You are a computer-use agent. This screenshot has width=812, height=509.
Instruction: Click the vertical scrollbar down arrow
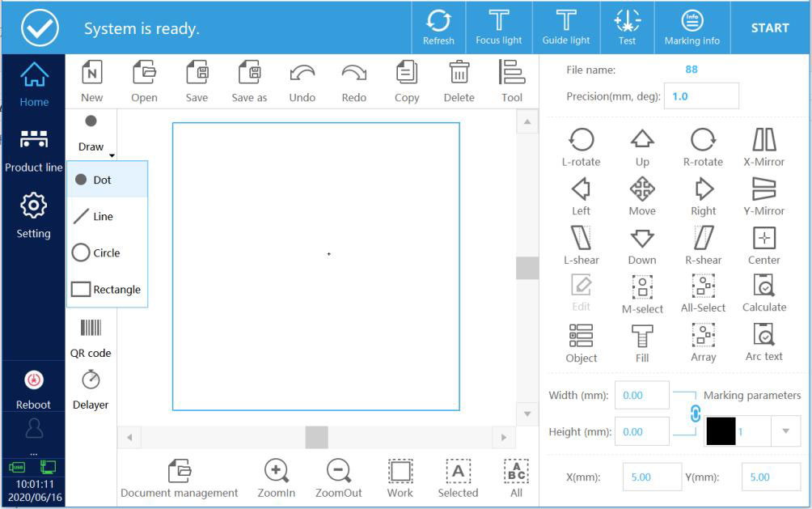527,414
